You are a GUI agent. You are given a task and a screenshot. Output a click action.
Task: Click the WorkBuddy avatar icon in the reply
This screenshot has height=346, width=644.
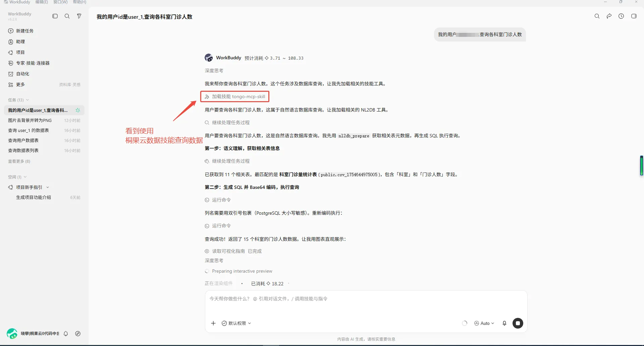[x=209, y=58]
